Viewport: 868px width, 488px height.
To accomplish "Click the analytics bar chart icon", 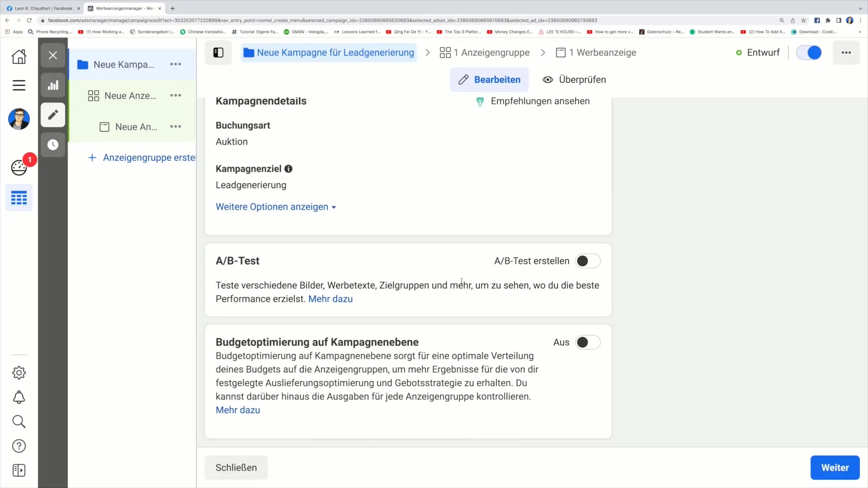I will 53,84.
